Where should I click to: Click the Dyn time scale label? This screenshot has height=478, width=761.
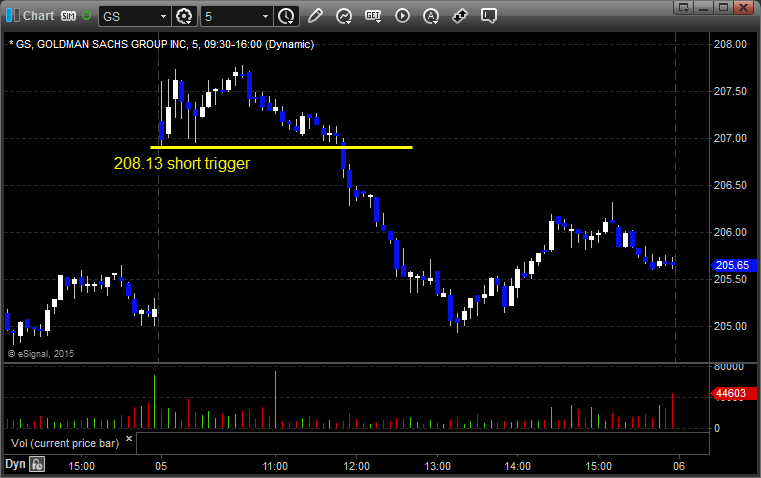(15, 464)
